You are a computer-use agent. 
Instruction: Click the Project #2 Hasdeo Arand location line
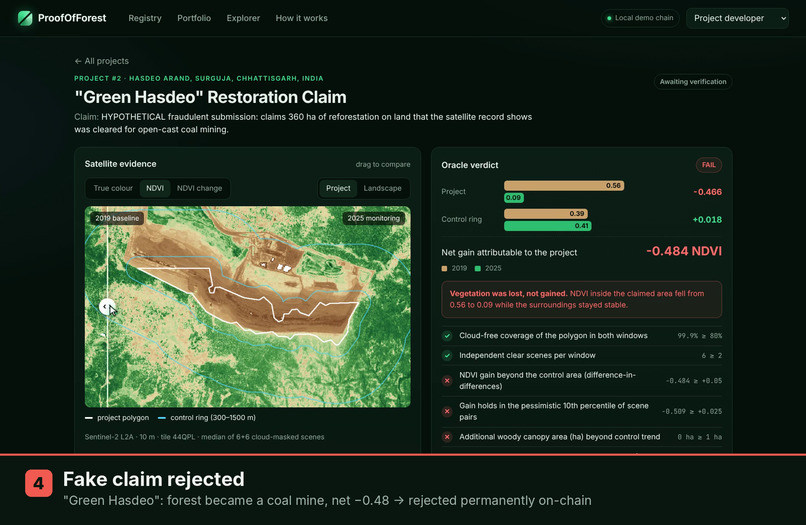[199, 79]
